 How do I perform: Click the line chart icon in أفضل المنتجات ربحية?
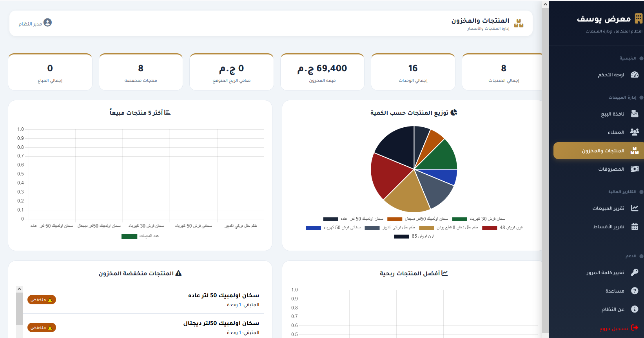pyautogui.click(x=444, y=273)
